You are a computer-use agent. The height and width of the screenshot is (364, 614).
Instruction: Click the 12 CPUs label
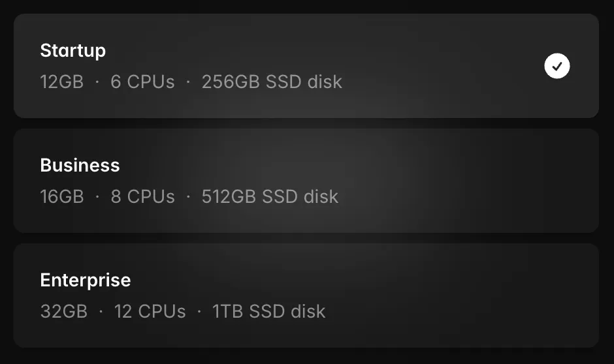click(x=150, y=312)
